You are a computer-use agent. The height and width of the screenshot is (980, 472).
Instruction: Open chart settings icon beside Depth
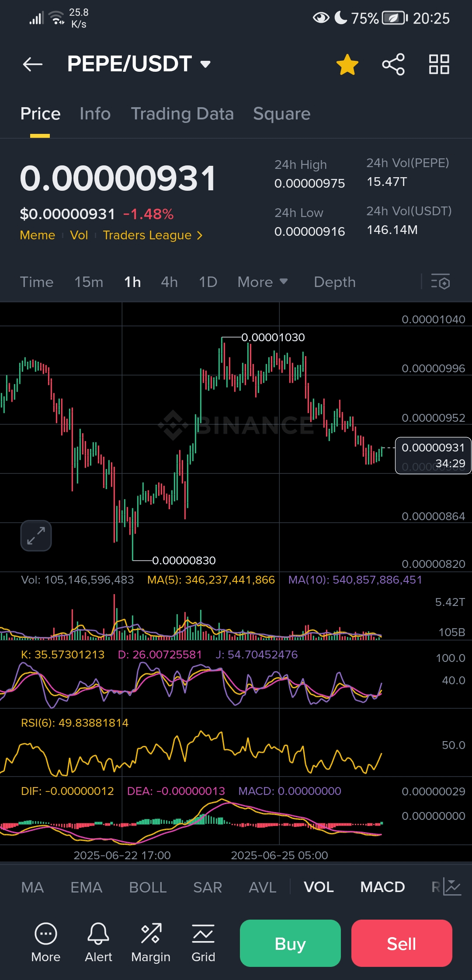(x=441, y=282)
